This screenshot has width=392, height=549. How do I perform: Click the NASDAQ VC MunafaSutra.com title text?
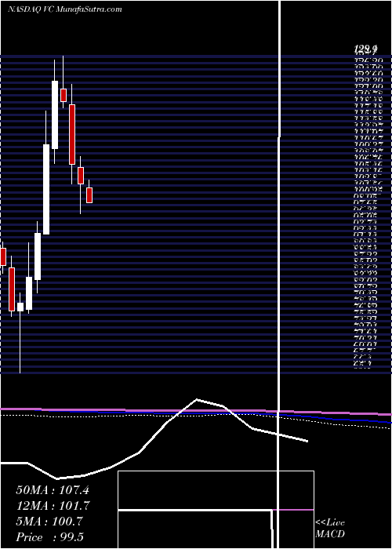pyautogui.click(x=65, y=9)
